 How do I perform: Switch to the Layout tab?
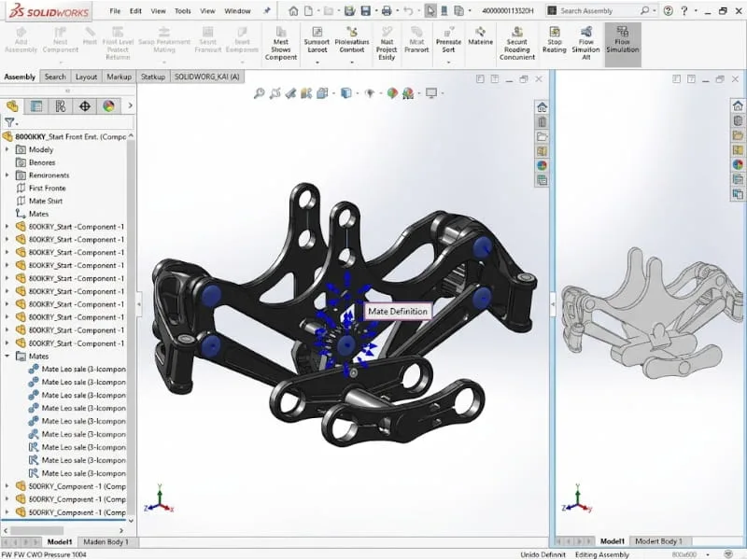point(86,77)
